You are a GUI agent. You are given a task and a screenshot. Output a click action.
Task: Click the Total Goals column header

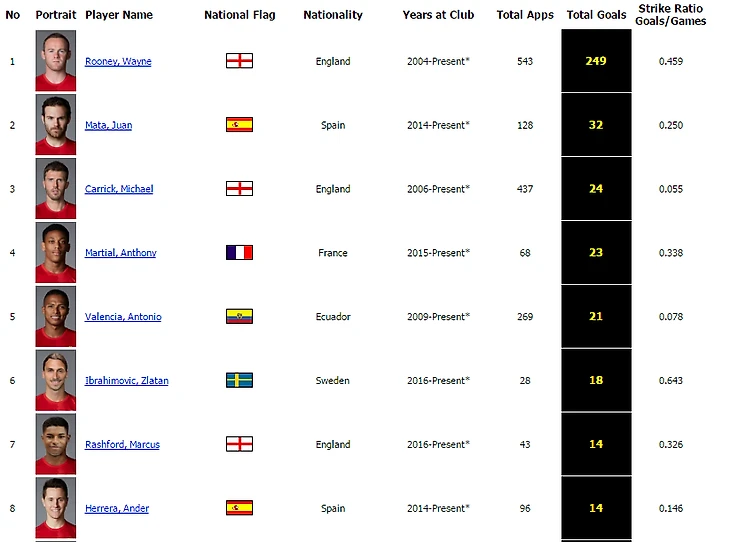[x=596, y=15]
